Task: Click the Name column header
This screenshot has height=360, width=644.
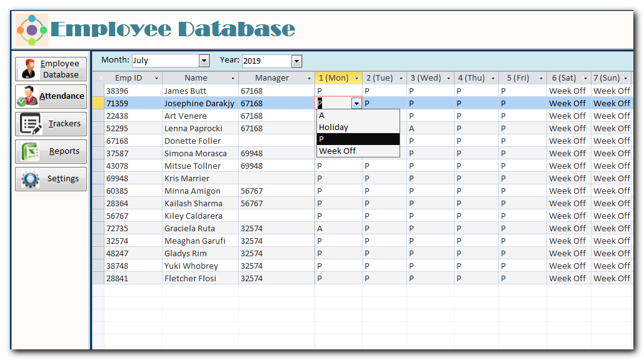Action: [x=201, y=78]
